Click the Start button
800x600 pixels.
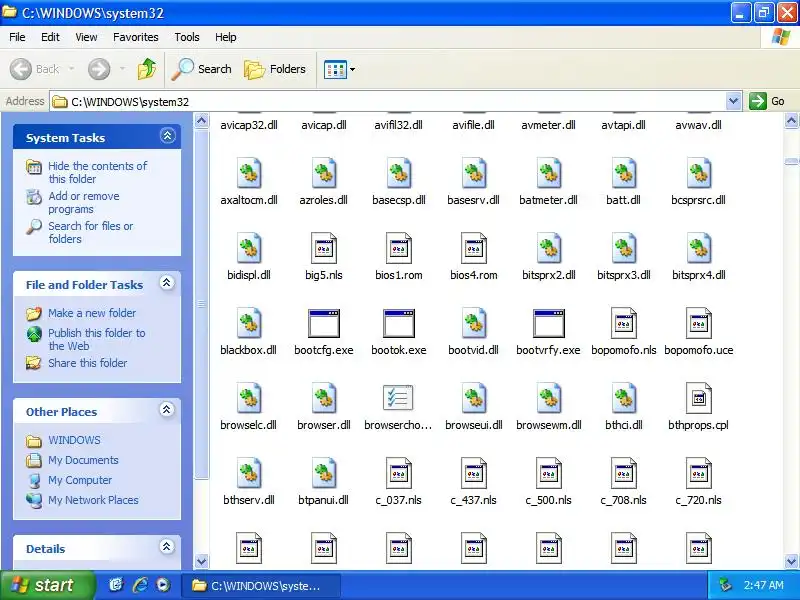coord(47,585)
